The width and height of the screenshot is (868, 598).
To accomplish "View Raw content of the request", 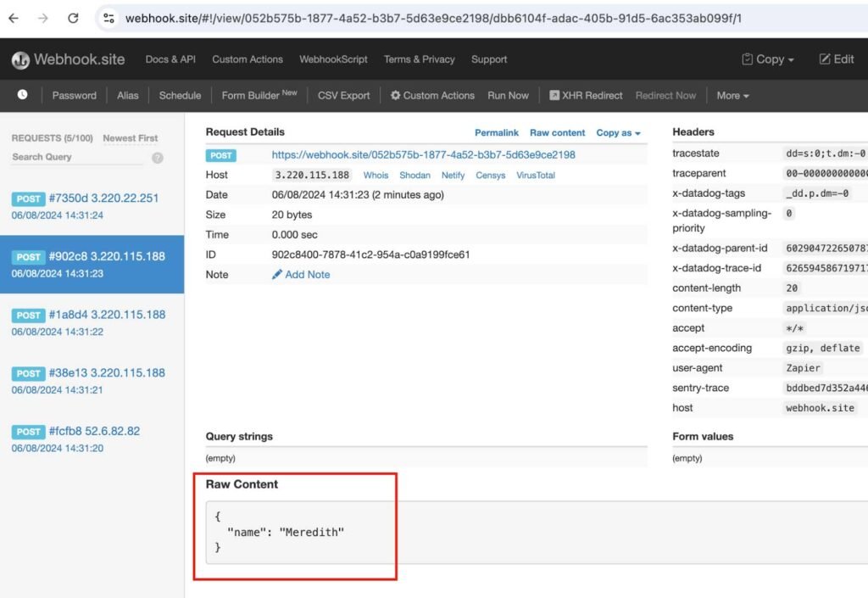I will click(x=557, y=132).
